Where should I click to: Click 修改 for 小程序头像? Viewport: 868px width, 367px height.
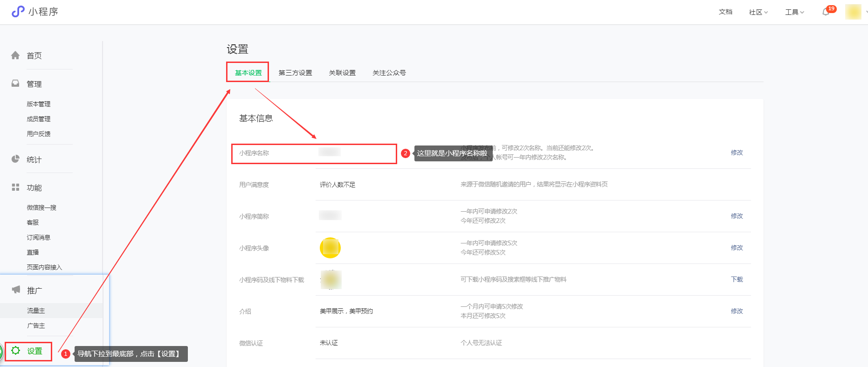pos(737,248)
